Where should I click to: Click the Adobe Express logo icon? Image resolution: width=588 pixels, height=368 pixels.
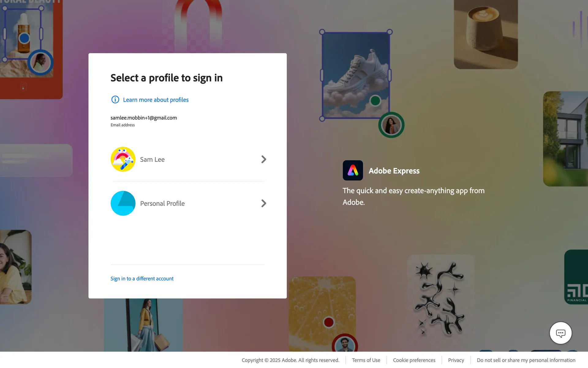pos(352,171)
